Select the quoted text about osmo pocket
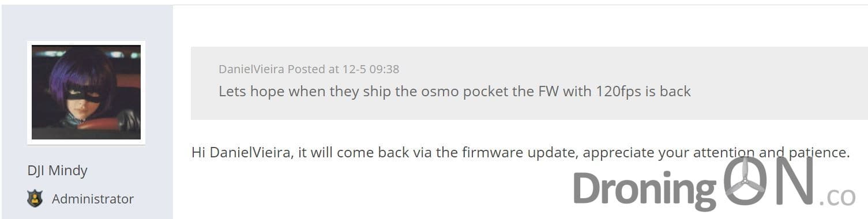The width and height of the screenshot is (868, 219). (x=454, y=91)
